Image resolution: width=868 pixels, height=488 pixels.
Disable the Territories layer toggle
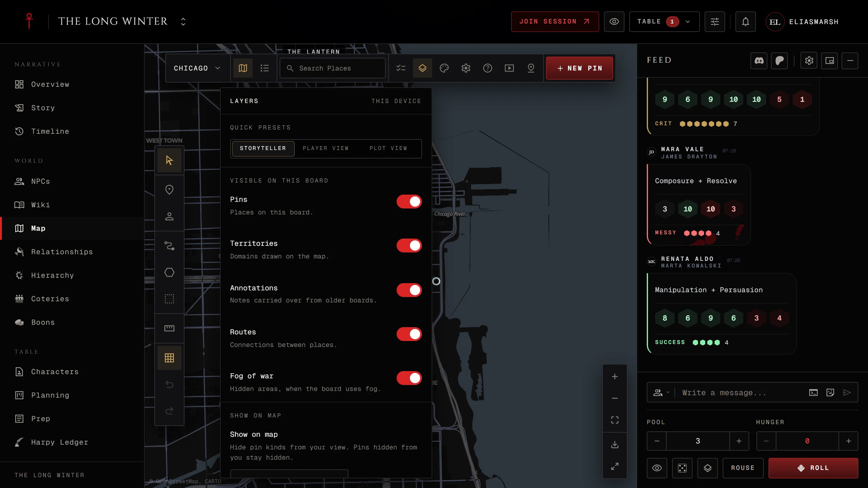pos(409,246)
